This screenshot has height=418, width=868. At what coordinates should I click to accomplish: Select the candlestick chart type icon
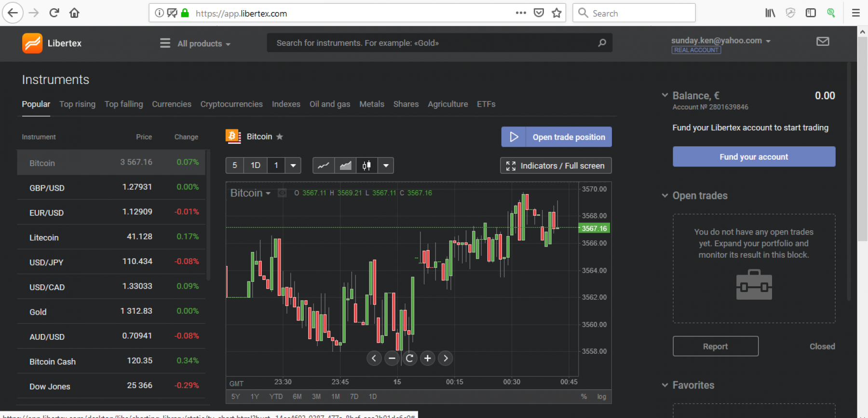(366, 166)
